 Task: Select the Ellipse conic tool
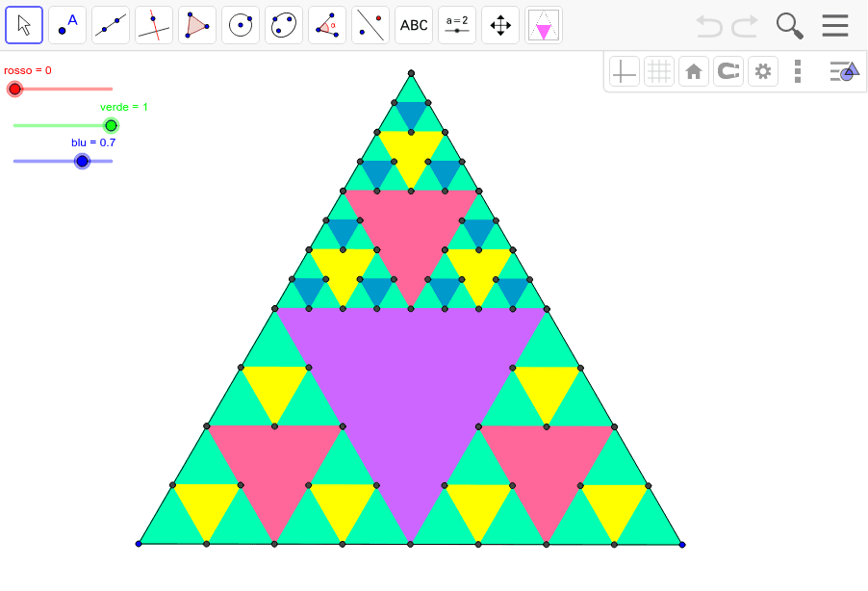pyautogui.click(x=284, y=25)
